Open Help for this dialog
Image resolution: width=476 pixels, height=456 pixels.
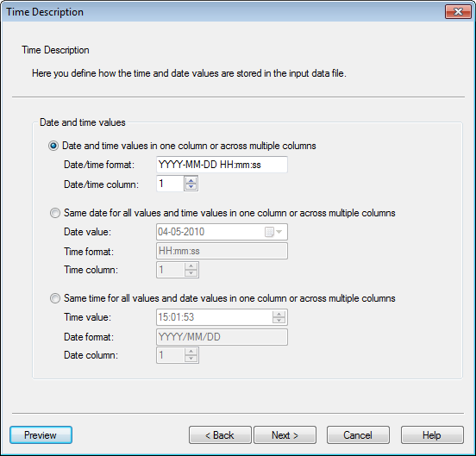pos(432,435)
